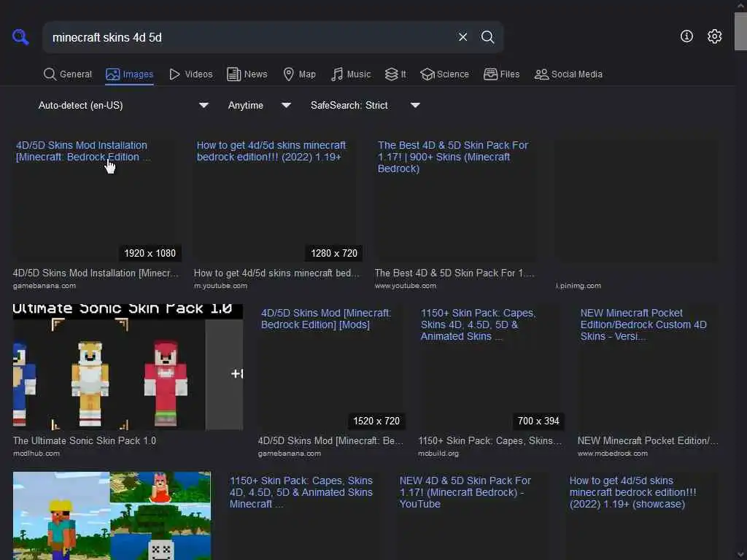Click the mcbuild.org source text
The height and width of the screenshot is (560, 747).
438,454
